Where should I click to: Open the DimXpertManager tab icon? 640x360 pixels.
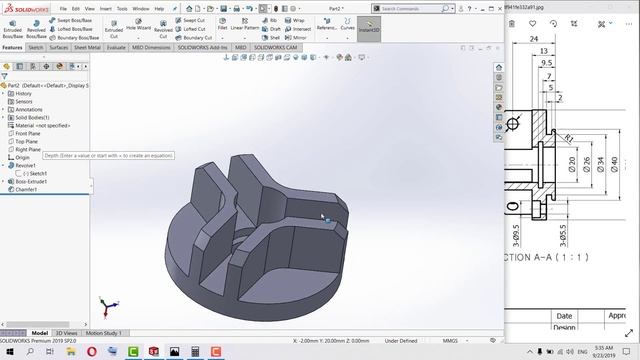tap(46, 67)
